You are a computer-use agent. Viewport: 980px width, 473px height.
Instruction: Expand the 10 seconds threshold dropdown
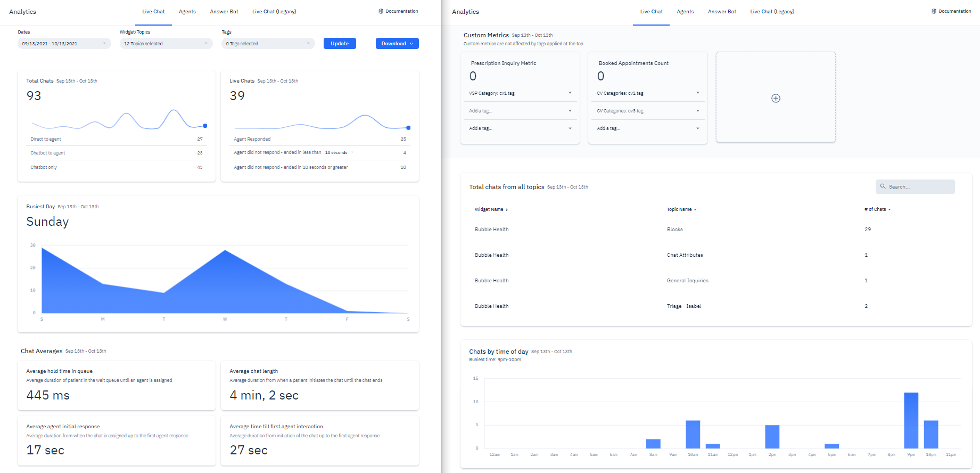pyautogui.click(x=339, y=153)
